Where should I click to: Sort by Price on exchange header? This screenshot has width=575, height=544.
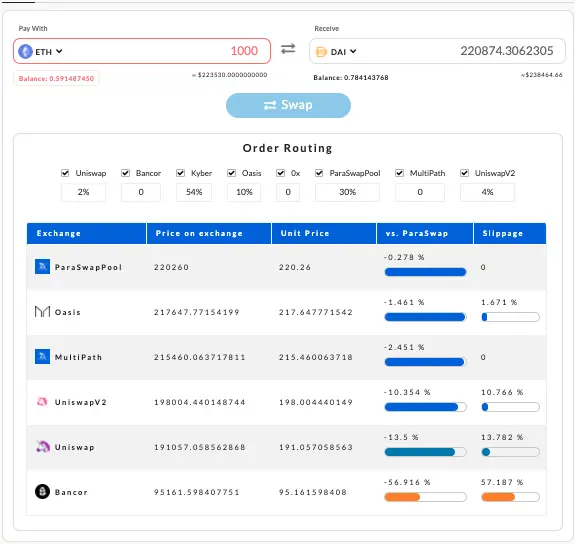(x=209, y=233)
